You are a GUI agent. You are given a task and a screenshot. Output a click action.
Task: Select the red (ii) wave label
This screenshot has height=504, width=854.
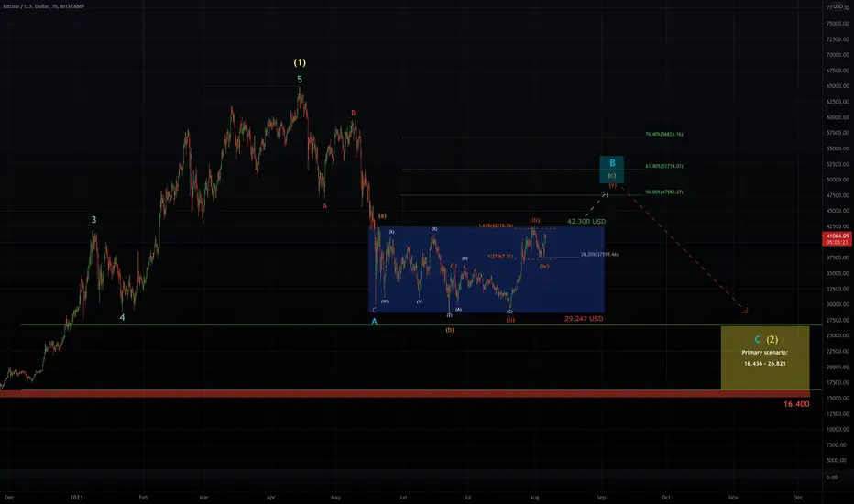click(x=510, y=320)
